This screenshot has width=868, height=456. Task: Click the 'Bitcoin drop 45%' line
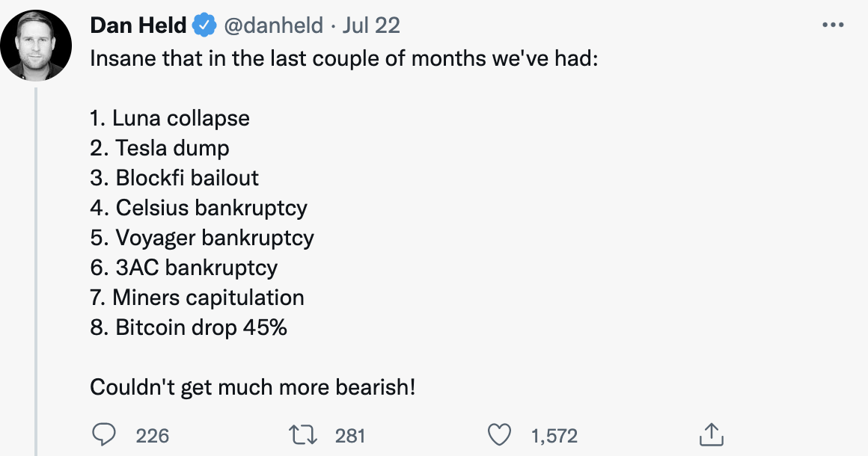tap(189, 327)
